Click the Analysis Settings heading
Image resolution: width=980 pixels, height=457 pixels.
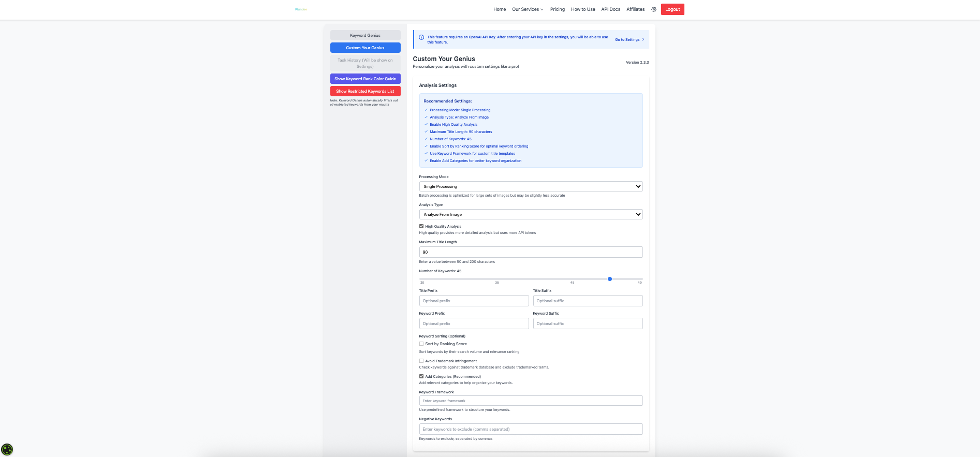coord(437,85)
